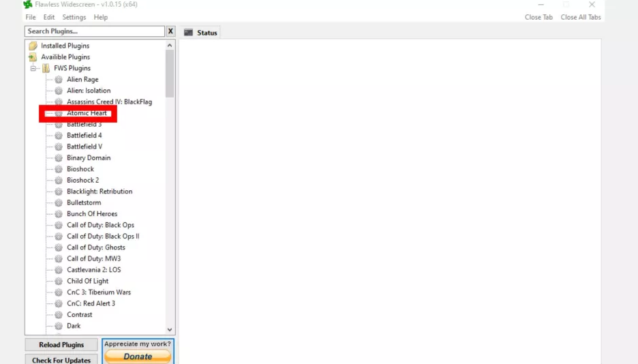
Task: Select the Bunch Of Heroes plugin
Action: pos(92,214)
